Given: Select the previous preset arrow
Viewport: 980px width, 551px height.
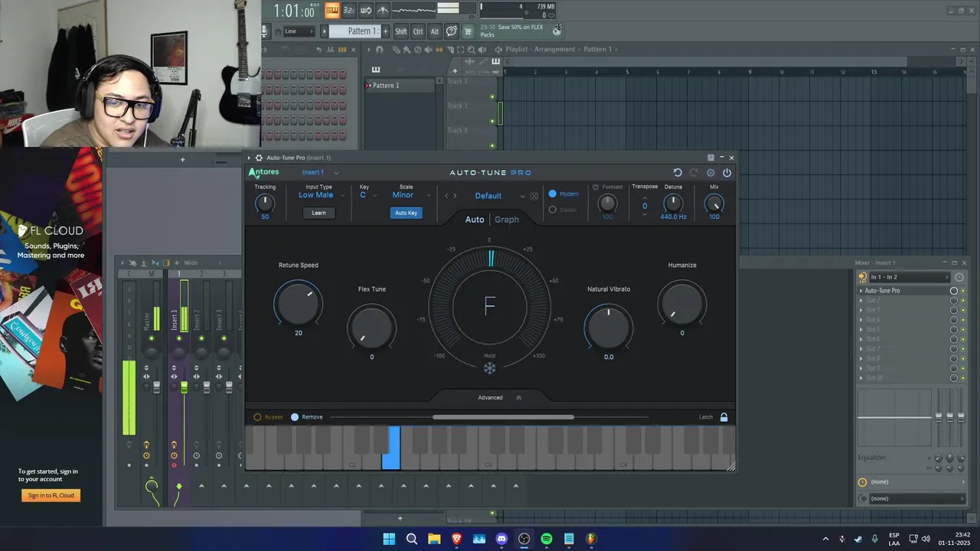Looking at the screenshot, I should click(x=447, y=196).
